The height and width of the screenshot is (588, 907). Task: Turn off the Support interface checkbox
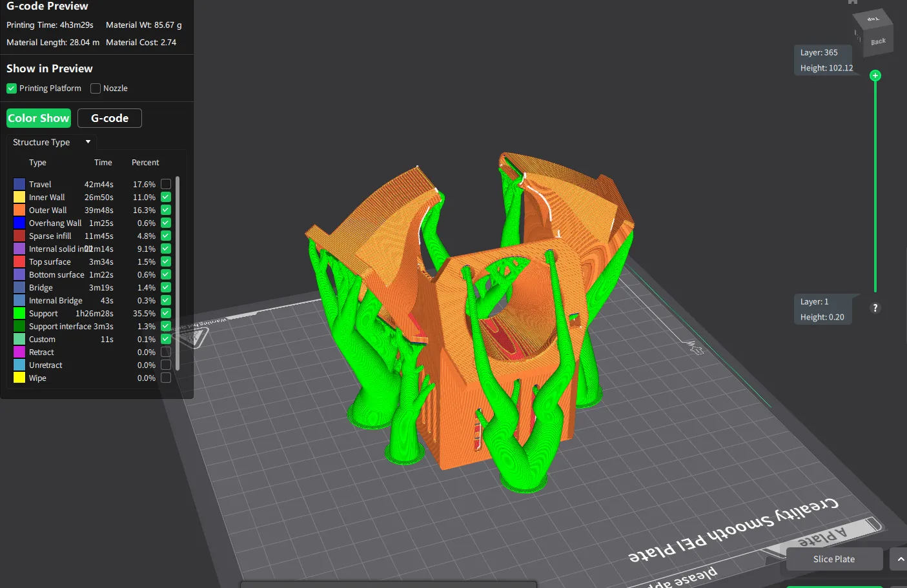pos(166,326)
